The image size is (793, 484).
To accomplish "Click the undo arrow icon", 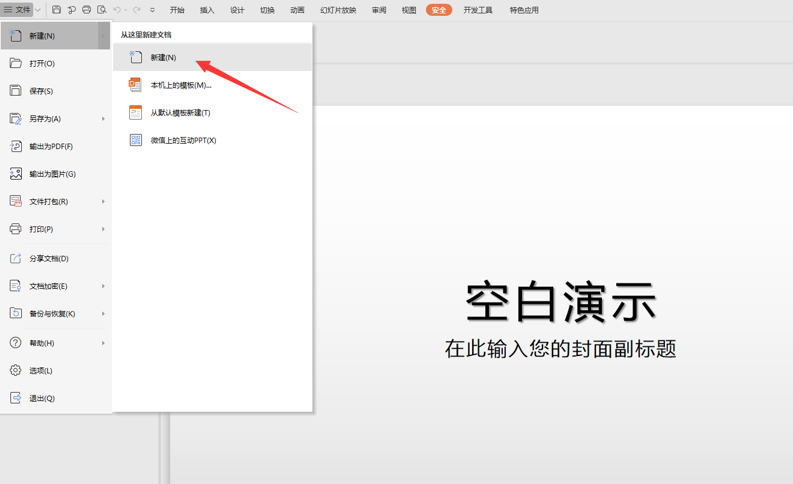I will pos(117,10).
